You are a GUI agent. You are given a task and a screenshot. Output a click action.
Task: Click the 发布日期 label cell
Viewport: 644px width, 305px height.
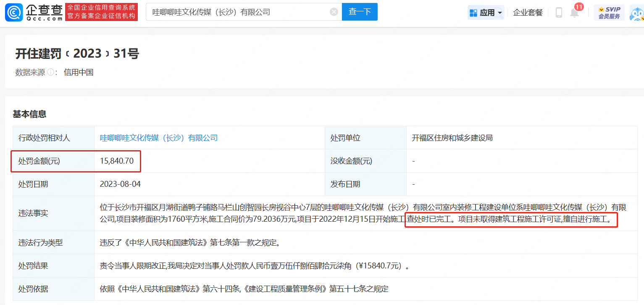[365, 184]
